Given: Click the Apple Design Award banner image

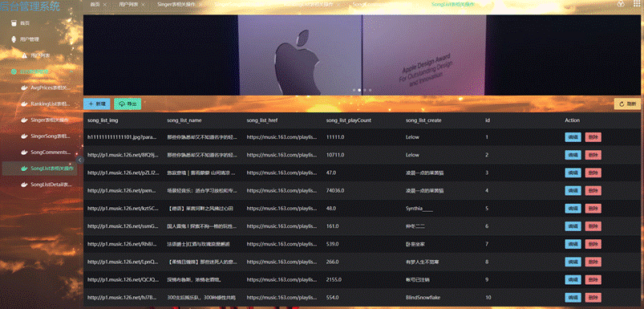Looking at the screenshot, I should [362, 55].
